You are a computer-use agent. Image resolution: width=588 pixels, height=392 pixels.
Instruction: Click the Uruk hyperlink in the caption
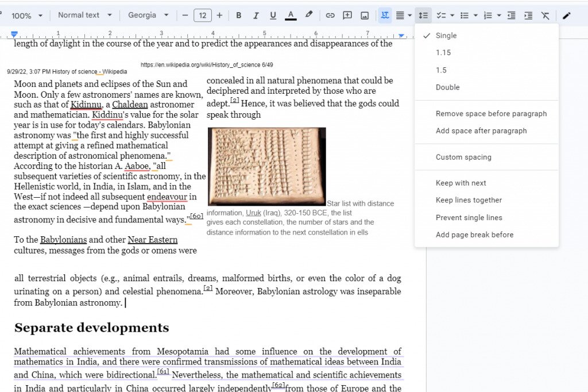point(253,212)
